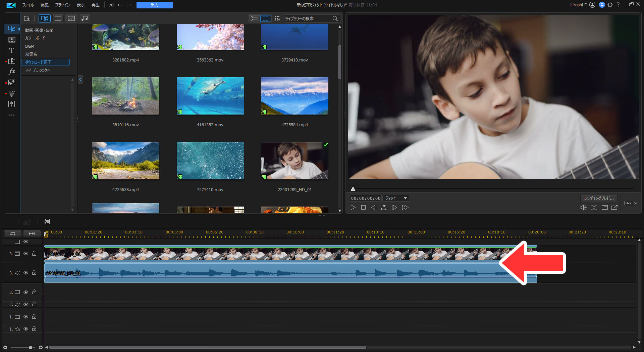Take a snapshot with camera icon
This screenshot has width=644, height=352.
tap(594, 208)
